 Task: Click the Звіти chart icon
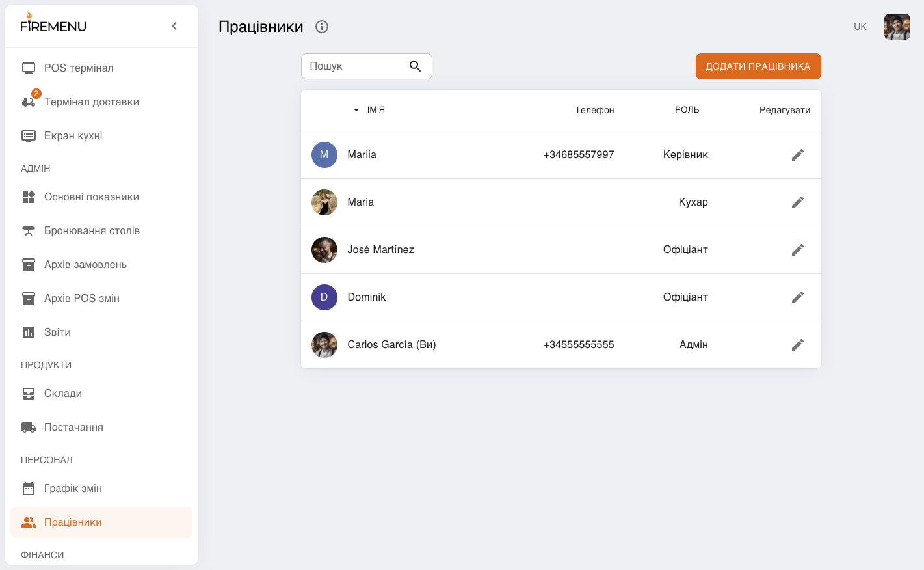[29, 332]
